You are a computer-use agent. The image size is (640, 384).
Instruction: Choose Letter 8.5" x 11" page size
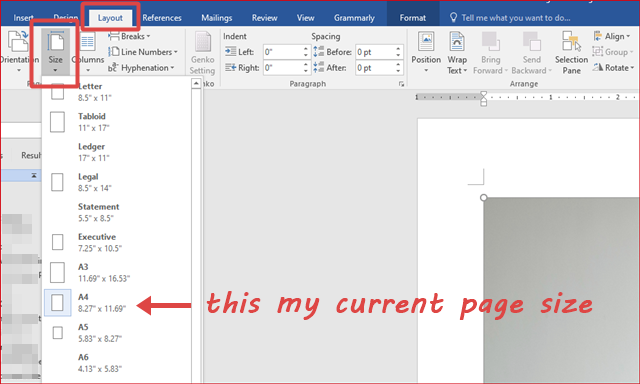point(117,92)
